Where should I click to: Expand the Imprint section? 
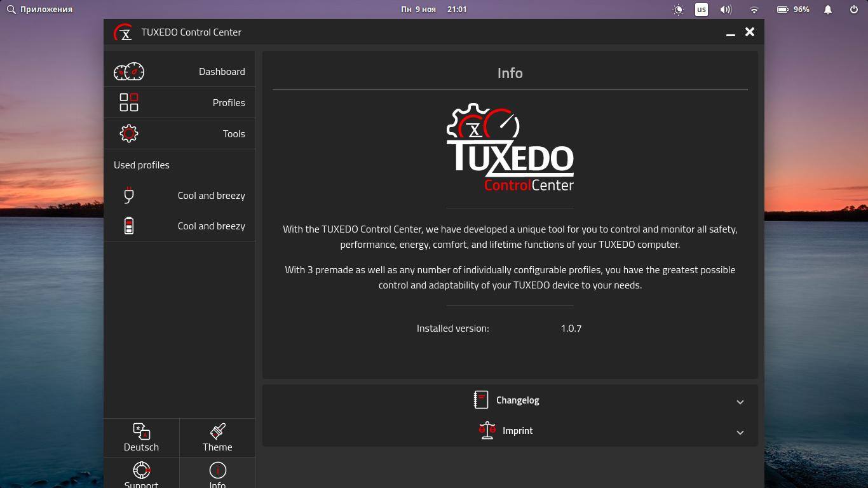coord(510,430)
